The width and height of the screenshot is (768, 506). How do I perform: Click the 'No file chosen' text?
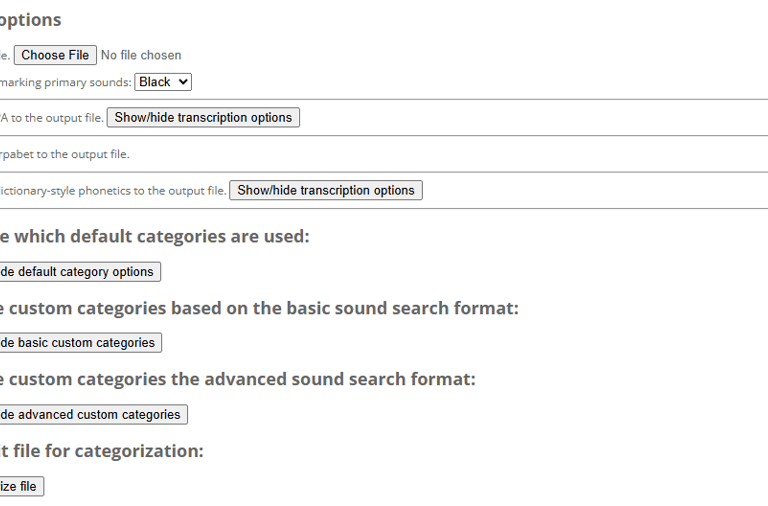tap(141, 55)
